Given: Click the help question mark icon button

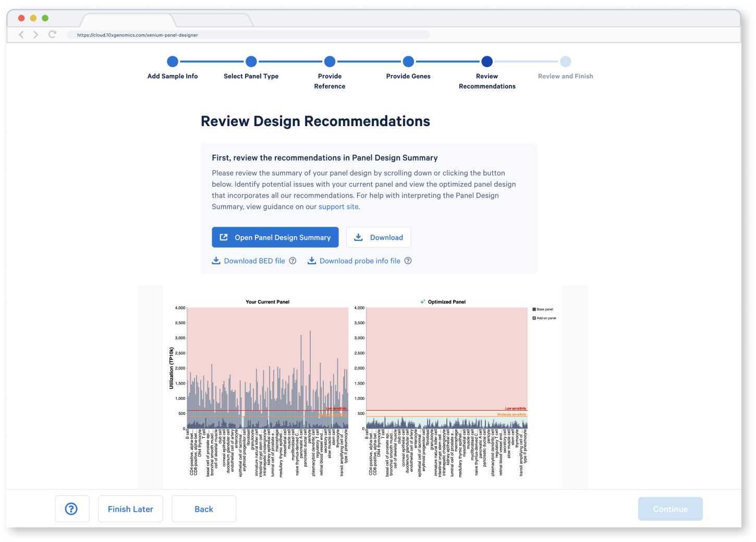Looking at the screenshot, I should (71, 509).
